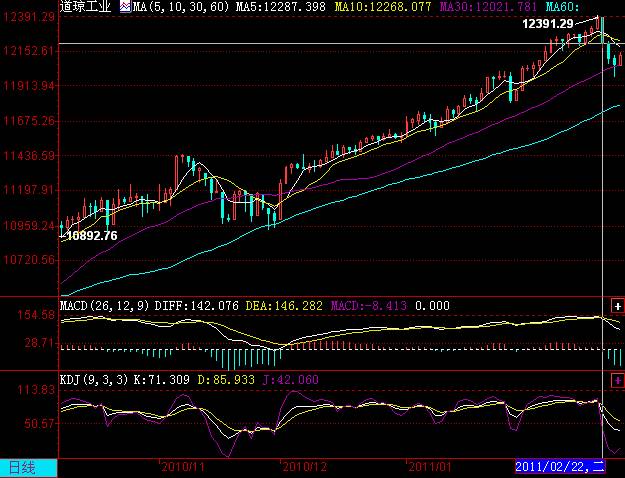This screenshot has width=625, height=478.
Task: Click the 154.58 MACD axis label
Action: 35,315
